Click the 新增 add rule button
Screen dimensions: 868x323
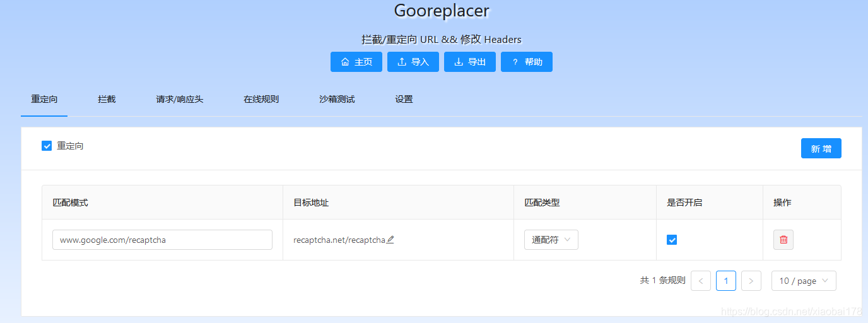[821, 148]
